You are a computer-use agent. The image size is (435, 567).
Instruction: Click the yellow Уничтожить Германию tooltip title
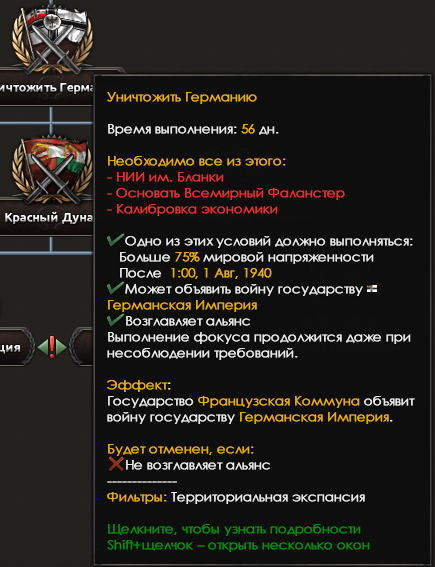pyautogui.click(x=182, y=97)
